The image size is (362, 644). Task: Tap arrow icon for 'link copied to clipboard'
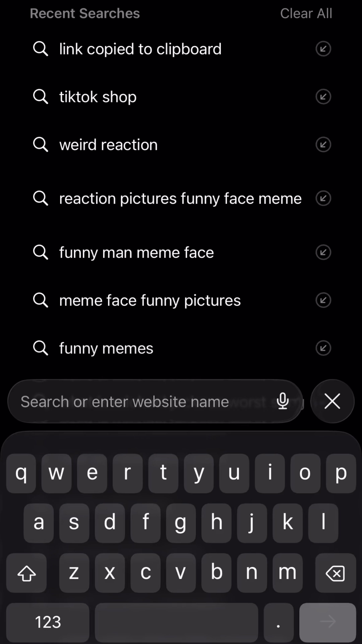coord(323,49)
